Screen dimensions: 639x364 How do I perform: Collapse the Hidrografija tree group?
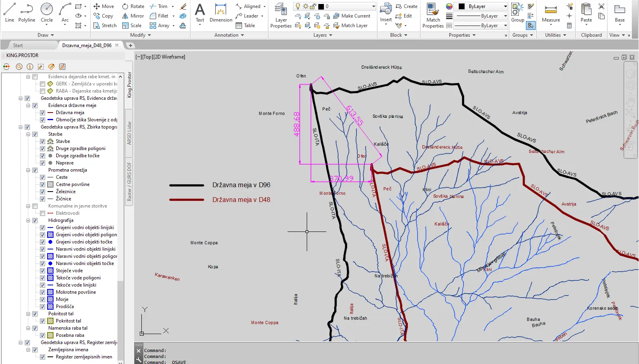[28, 220]
